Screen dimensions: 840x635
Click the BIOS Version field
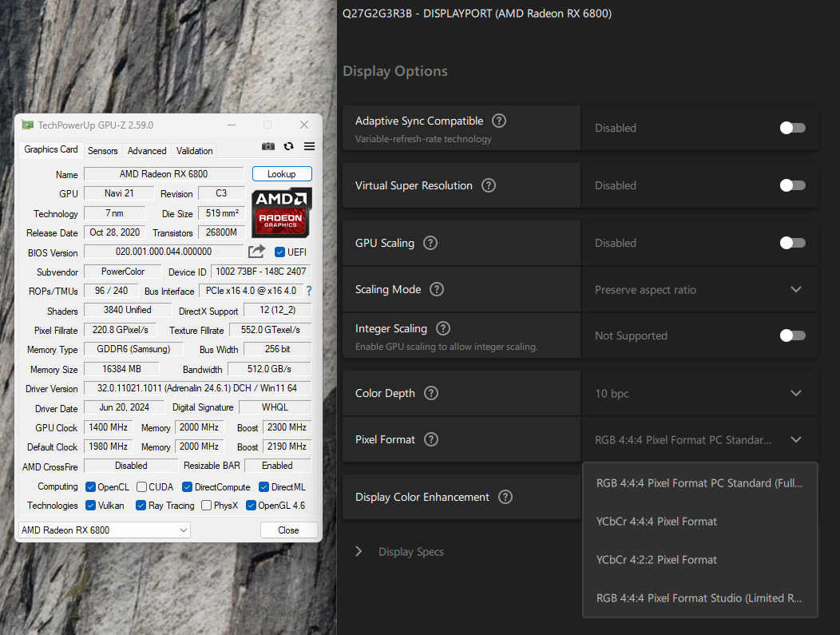pos(164,252)
